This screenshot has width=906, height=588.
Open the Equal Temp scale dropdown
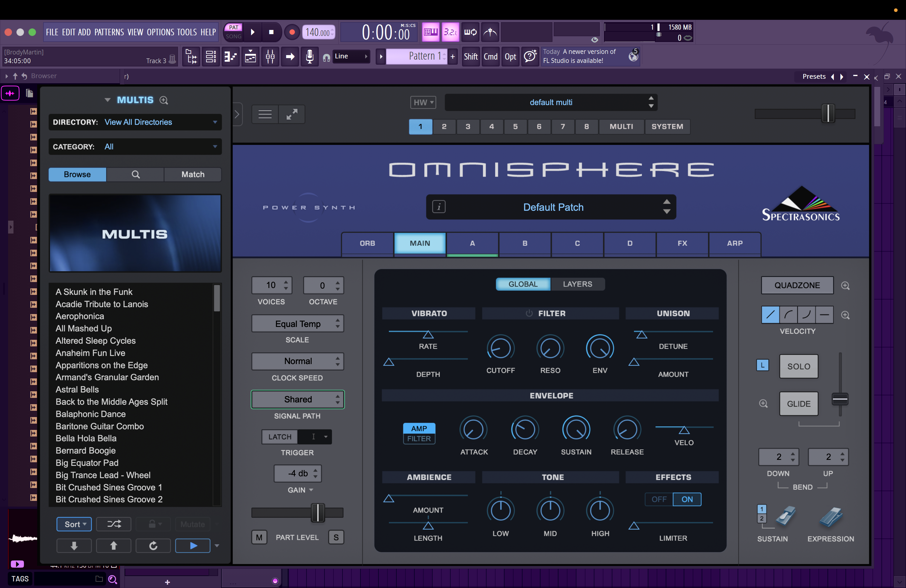tap(298, 324)
